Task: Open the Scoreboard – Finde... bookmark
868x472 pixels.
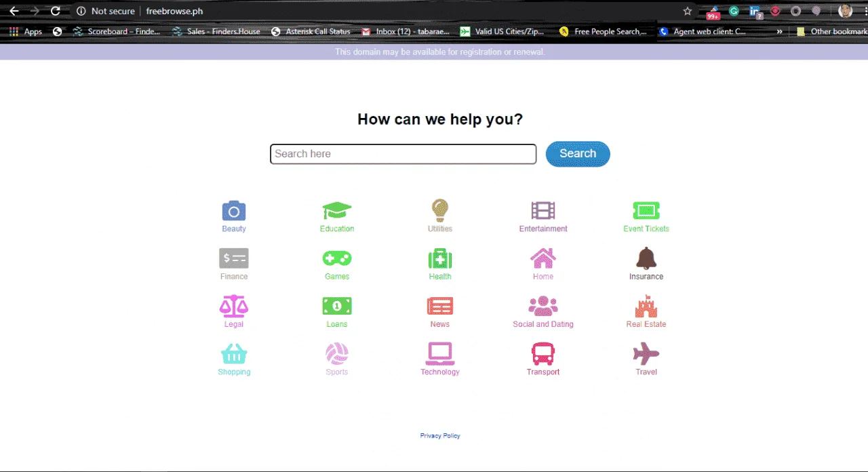Action: 117,31
